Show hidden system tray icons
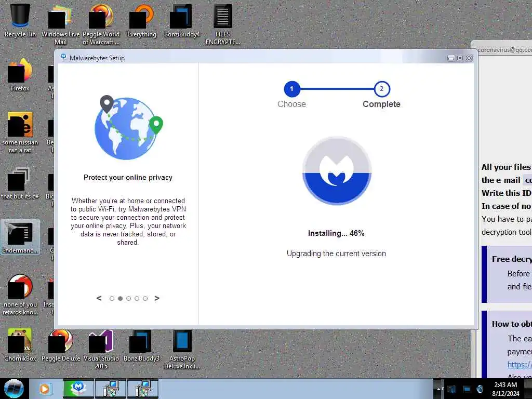Viewport: 532px width, 399px height. click(438, 389)
